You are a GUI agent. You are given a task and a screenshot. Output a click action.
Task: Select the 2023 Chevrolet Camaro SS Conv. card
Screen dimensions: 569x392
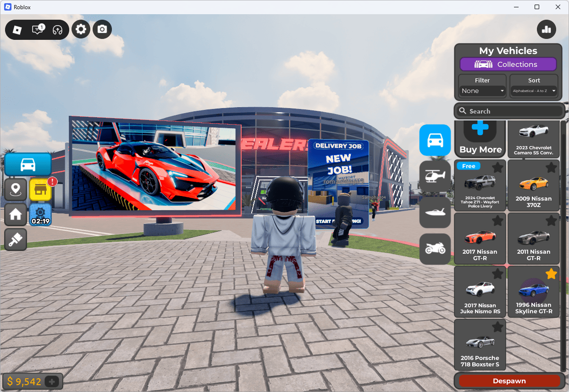534,139
